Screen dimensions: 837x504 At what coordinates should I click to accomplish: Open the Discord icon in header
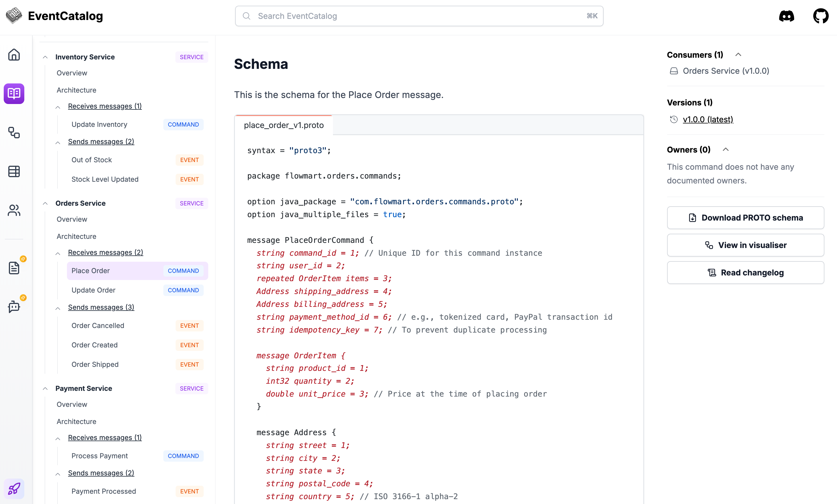click(x=786, y=16)
